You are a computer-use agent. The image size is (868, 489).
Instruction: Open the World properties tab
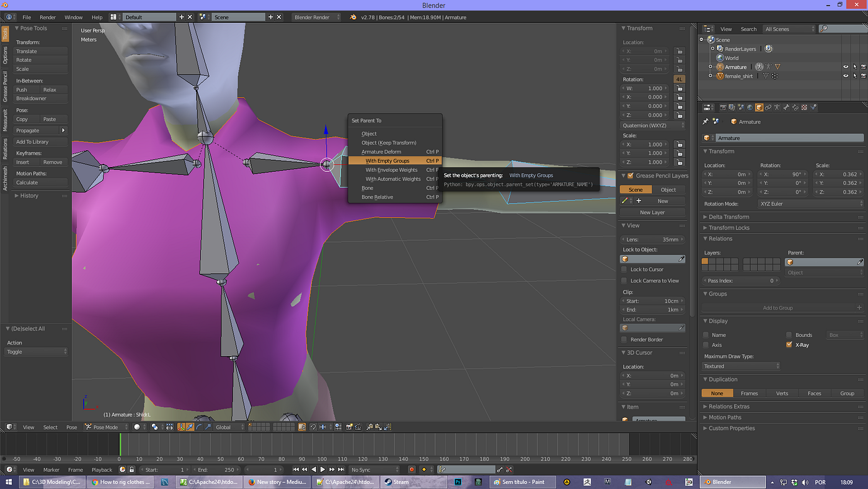click(750, 107)
